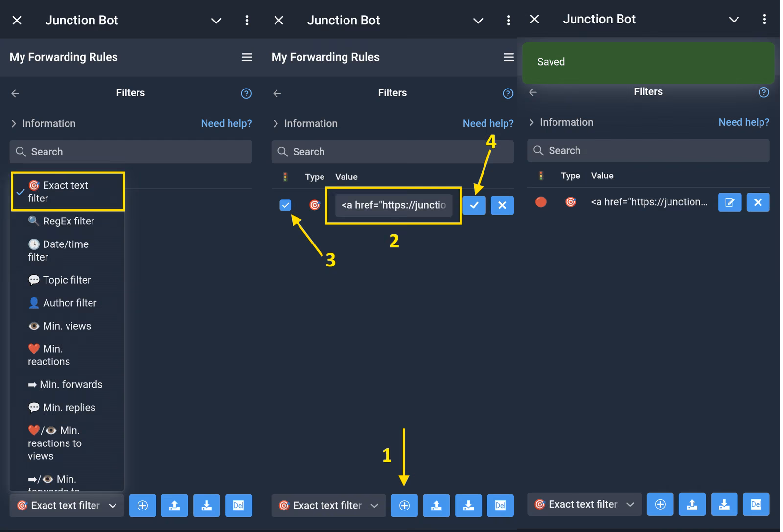Collapse right Junction Bot with the chevron

click(x=734, y=20)
